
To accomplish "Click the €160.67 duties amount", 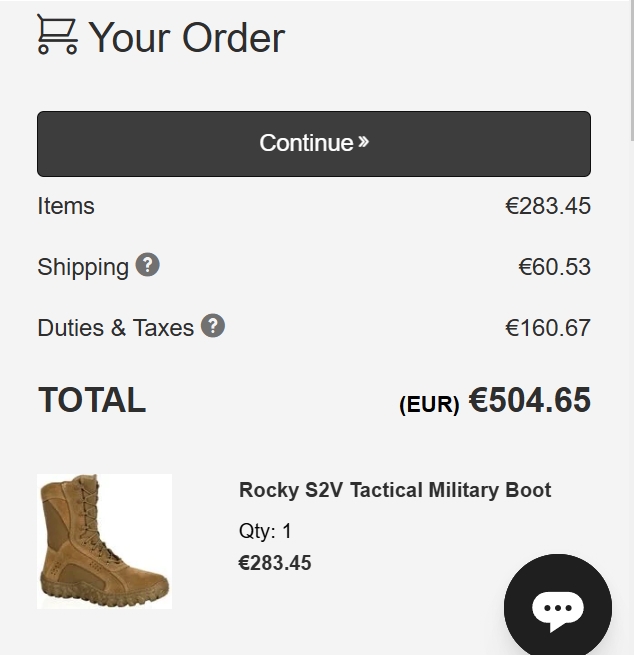I will (x=548, y=328).
